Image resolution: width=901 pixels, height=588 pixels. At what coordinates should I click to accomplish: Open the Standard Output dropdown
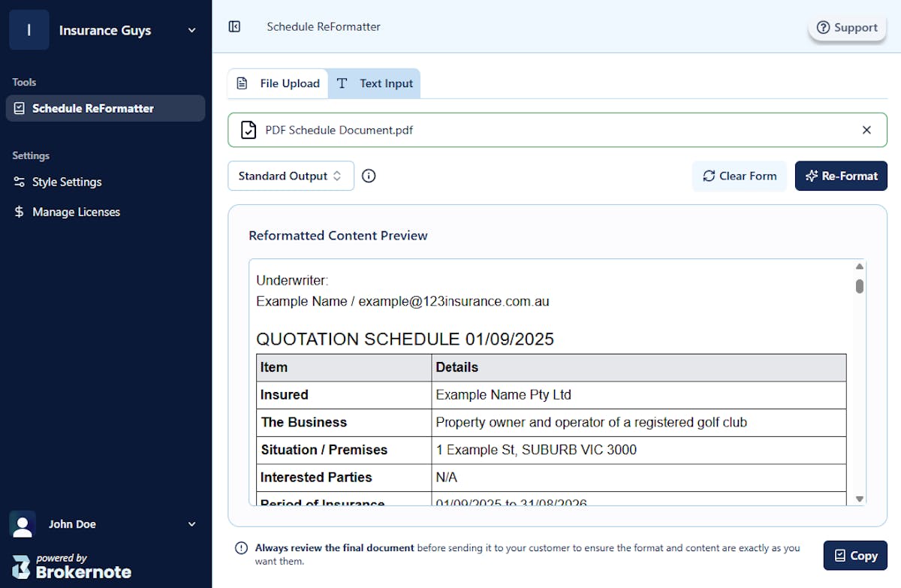(291, 176)
